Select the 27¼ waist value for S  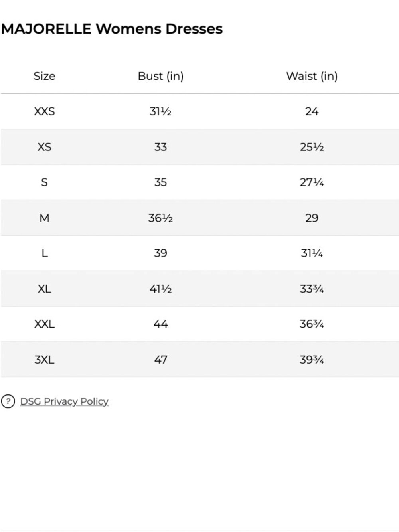[312, 182]
